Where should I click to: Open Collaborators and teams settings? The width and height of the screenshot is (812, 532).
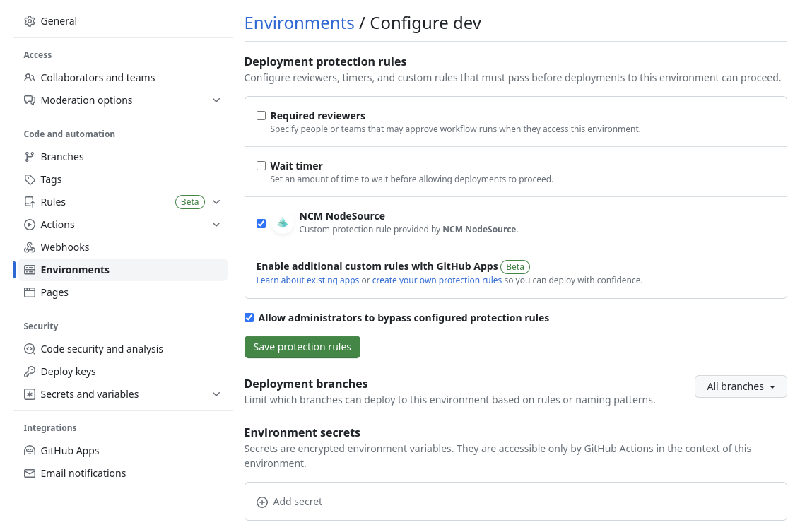(x=98, y=78)
